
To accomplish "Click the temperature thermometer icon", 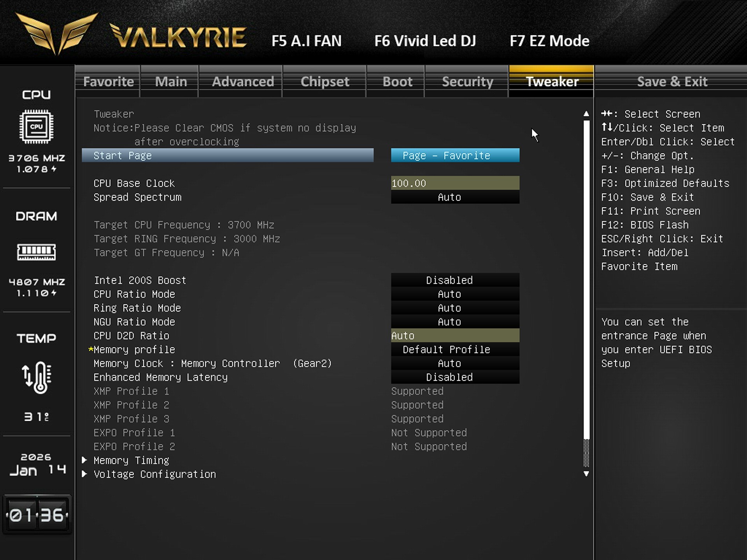I will tap(36, 377).
